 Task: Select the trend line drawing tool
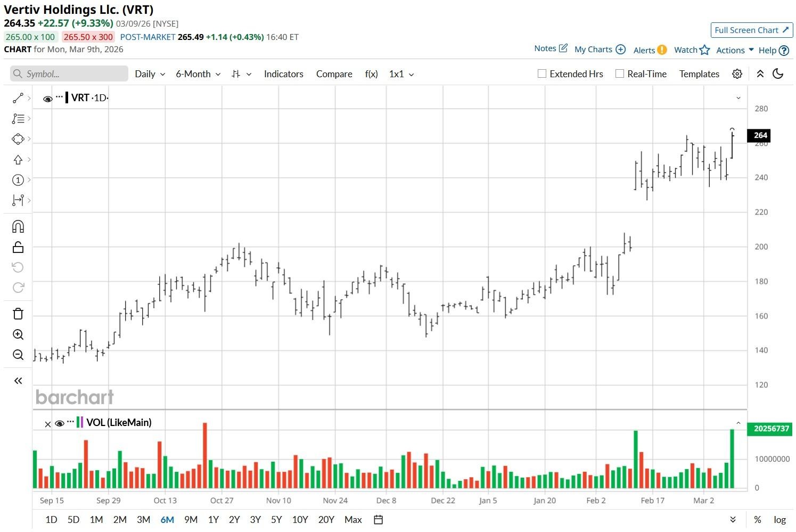click(18, 98)
